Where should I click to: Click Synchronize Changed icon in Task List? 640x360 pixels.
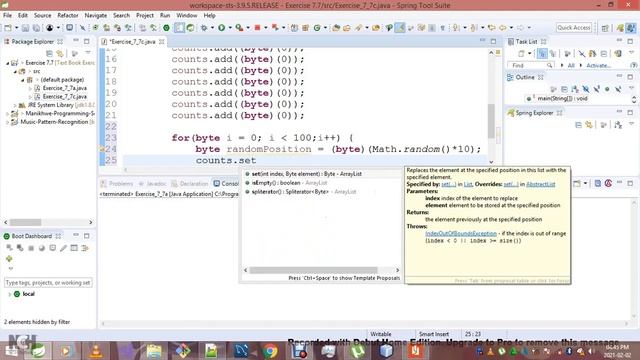[x=618, y=53]
